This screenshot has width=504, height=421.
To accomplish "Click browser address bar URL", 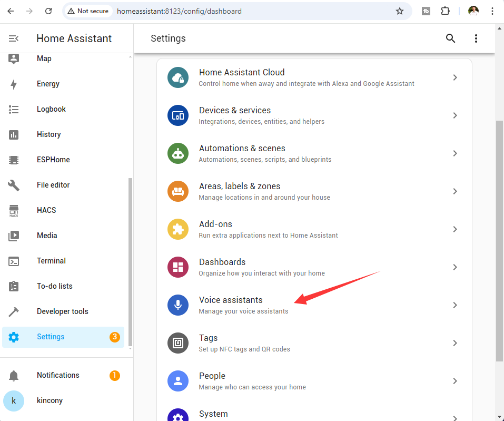I will pos(180,11).
